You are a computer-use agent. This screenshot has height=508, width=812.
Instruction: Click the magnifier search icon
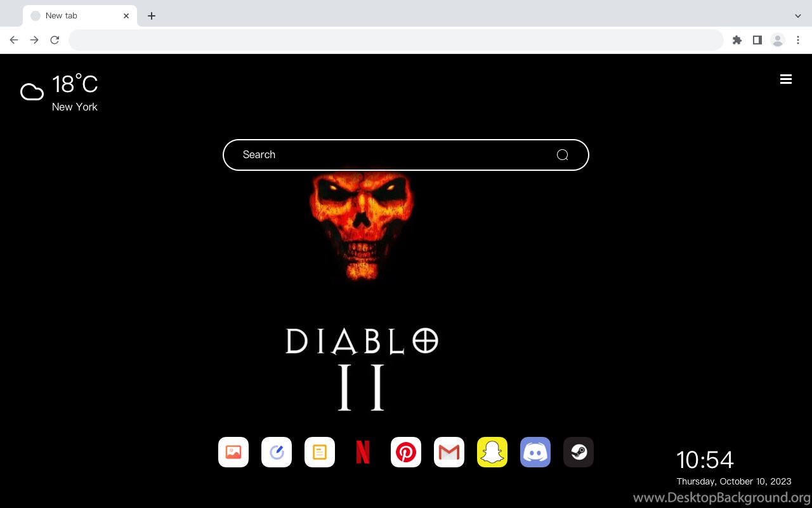562,155
